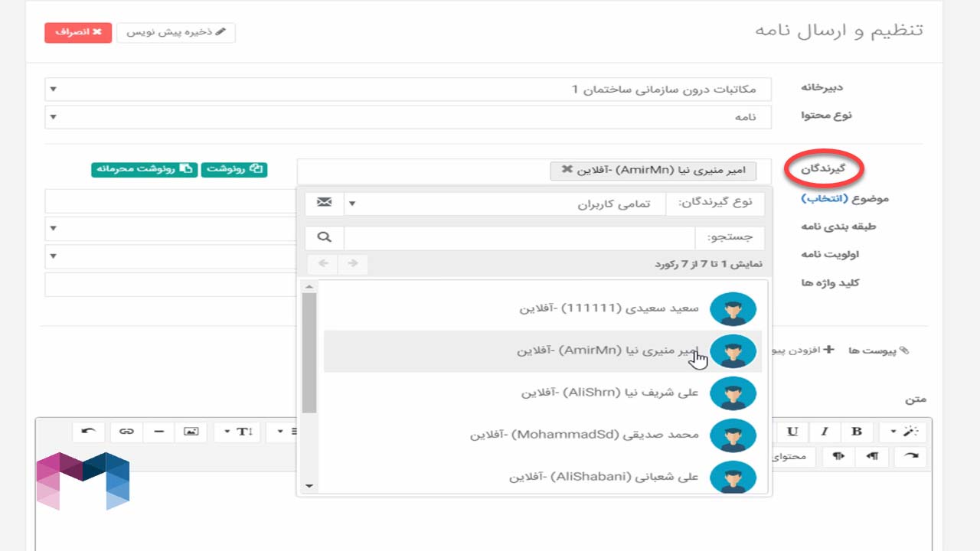Click the avatar of سعید سعیدی

[x=733, y=309]
